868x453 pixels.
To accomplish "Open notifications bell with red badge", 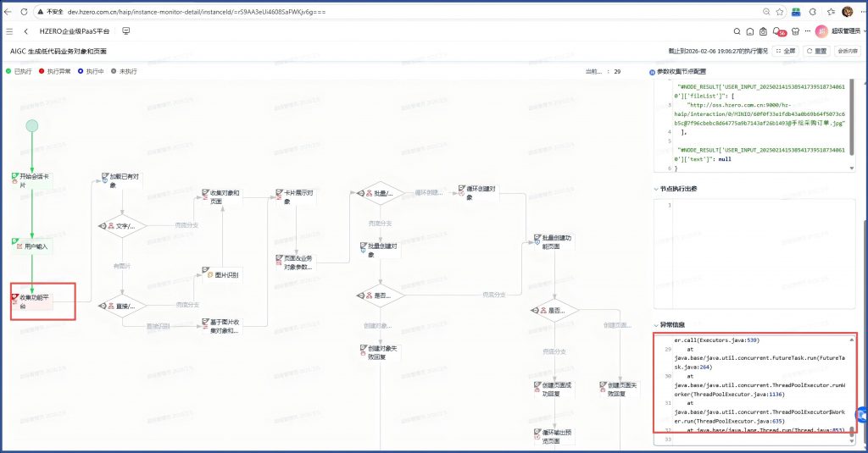I will click(x=779, y=31).
